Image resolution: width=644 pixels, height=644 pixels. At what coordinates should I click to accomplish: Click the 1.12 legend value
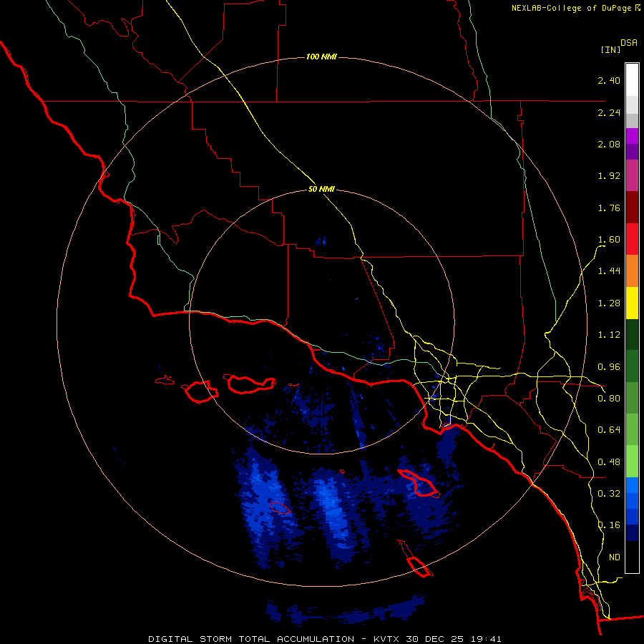(x=609, y=335)
